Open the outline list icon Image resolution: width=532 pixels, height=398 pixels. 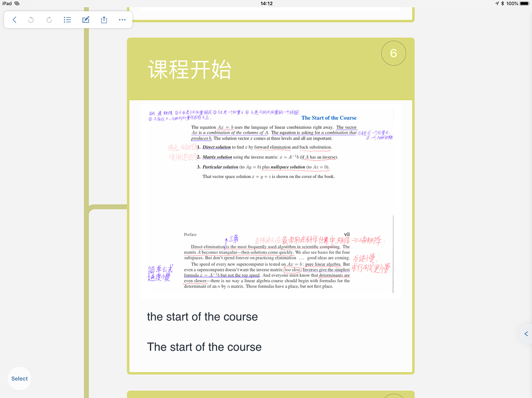(67, 20)
